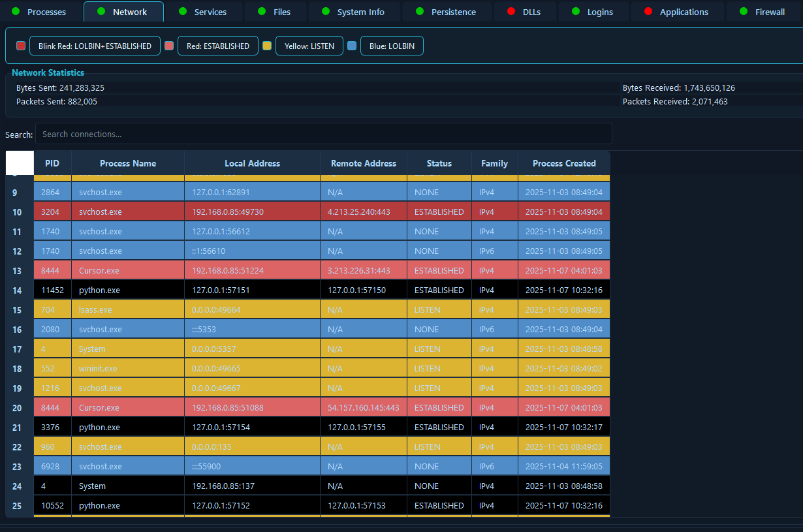Click the blue LOLBIN legend color square
Screen dimensions: 803x532
coord(352,46)
